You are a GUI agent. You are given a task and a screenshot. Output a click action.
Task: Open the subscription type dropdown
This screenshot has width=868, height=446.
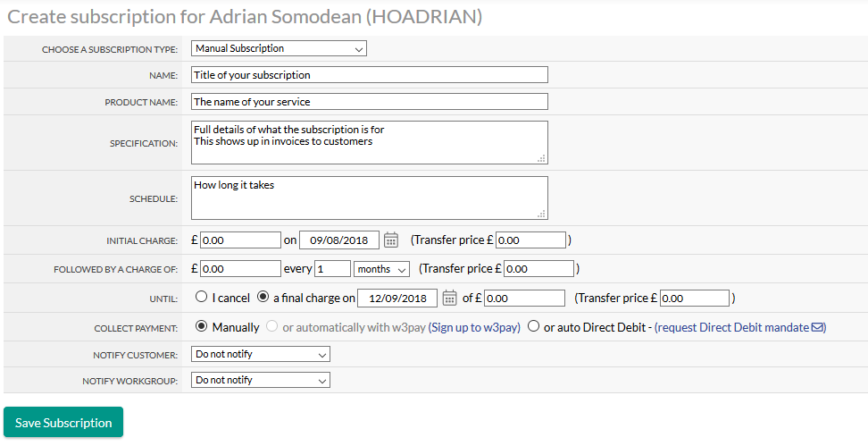tap(279, 48)
